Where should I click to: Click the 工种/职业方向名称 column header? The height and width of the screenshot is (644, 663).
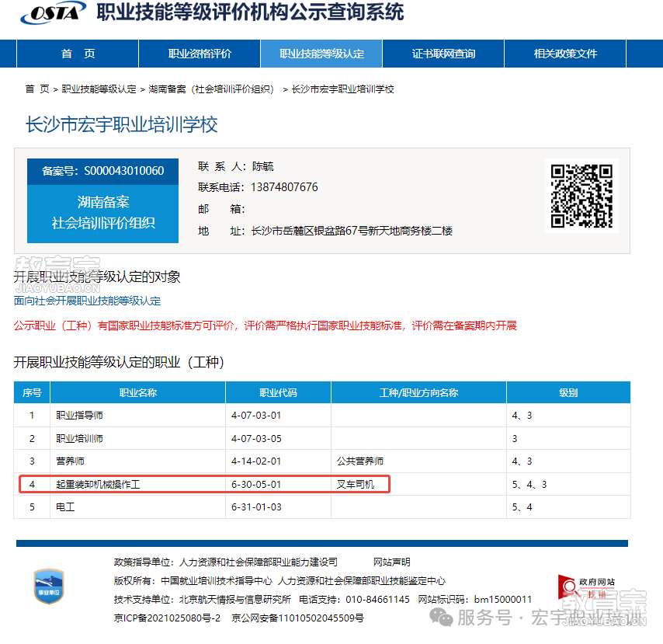coord(418,392)
